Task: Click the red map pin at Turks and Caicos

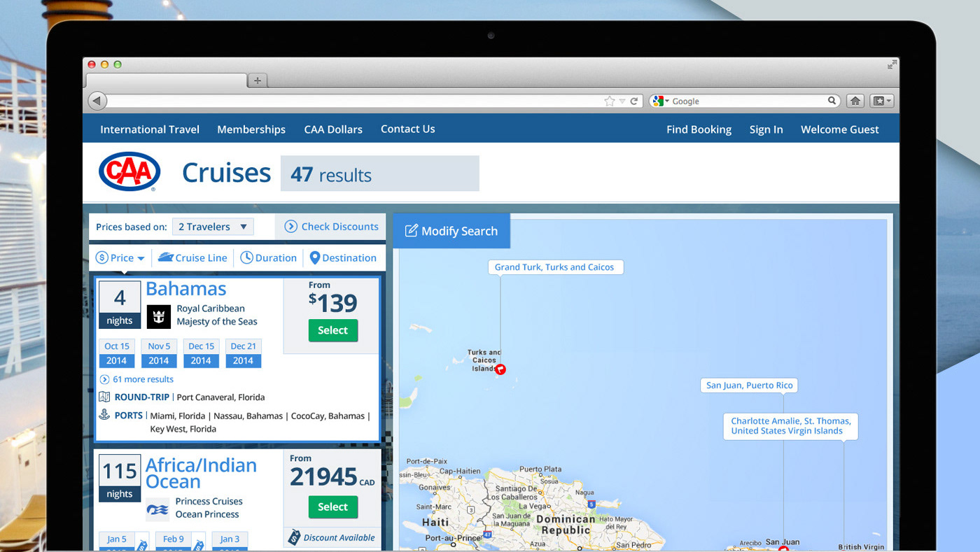Action: (x=500, y=369)
